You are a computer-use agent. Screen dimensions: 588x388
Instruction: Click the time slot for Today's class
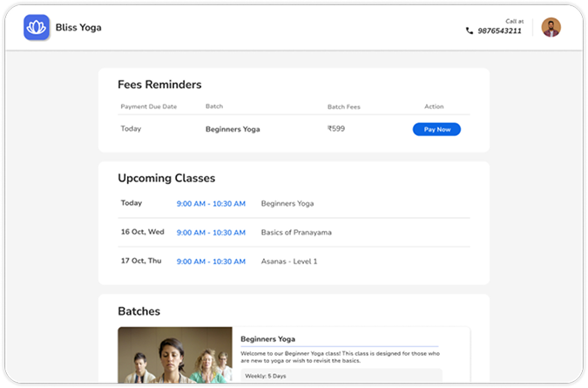tap(211, 204)
